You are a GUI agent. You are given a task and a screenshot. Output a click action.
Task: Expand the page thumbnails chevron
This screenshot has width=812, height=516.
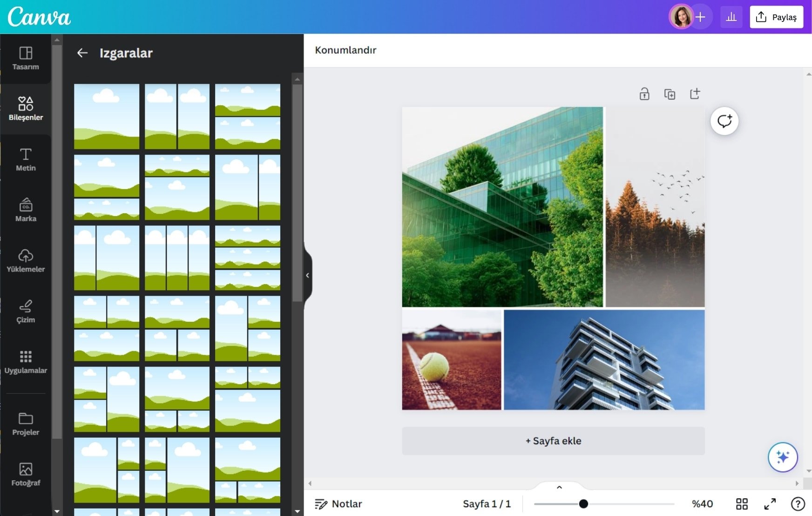click(x=559, y=487)
